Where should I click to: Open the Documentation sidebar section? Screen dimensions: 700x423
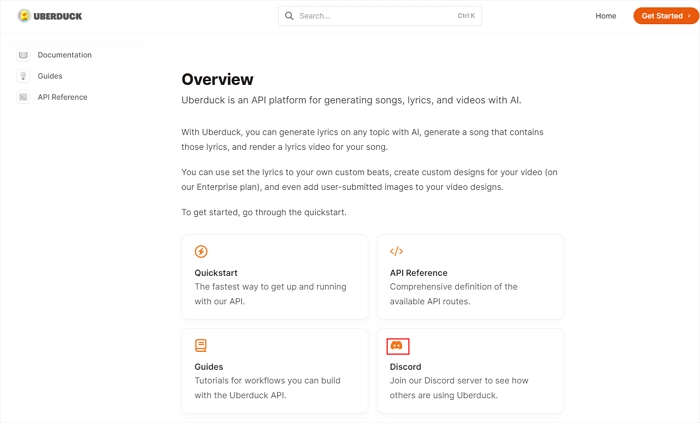click(x=64, y=55)
